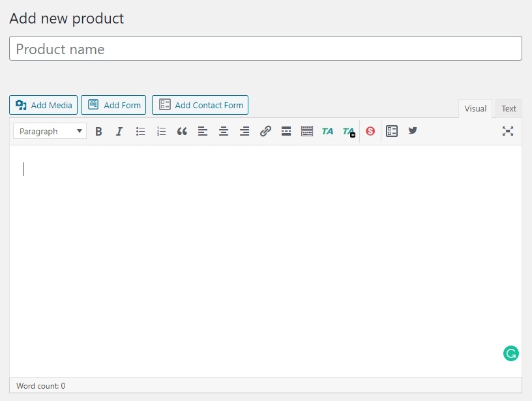Open the Add Form dialog
Image resolution: width=532 pixels, height=401 pixels.
pyautogui.click(x=113, y=104)
